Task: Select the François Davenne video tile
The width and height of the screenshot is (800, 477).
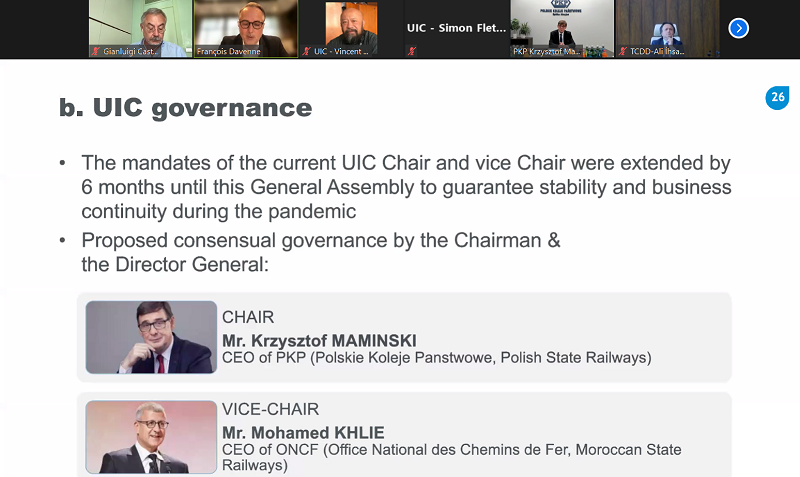Action: tap(246, 29)
